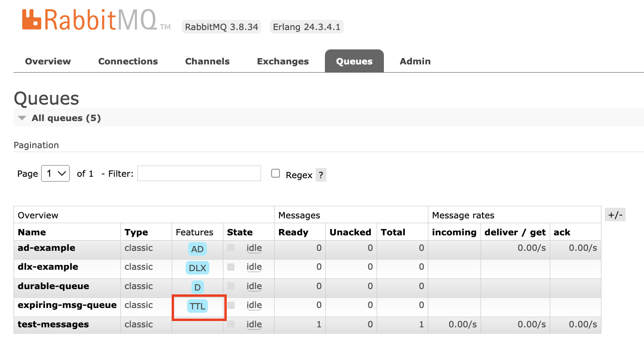This screenshot has width=644, height=337.
Task: Sort by the Ready column header
Action: [293, 232]
